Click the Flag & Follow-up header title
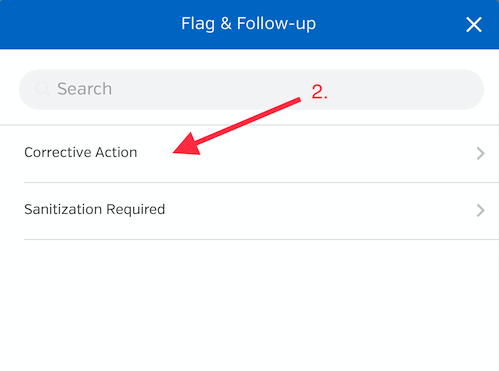Image resolution: width=499 pixels, height=371 pixels. coord(248,24)
